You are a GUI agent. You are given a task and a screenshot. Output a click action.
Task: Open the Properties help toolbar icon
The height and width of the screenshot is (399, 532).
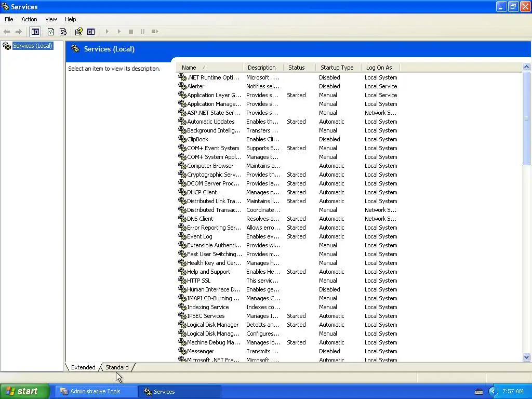[79, 32]
